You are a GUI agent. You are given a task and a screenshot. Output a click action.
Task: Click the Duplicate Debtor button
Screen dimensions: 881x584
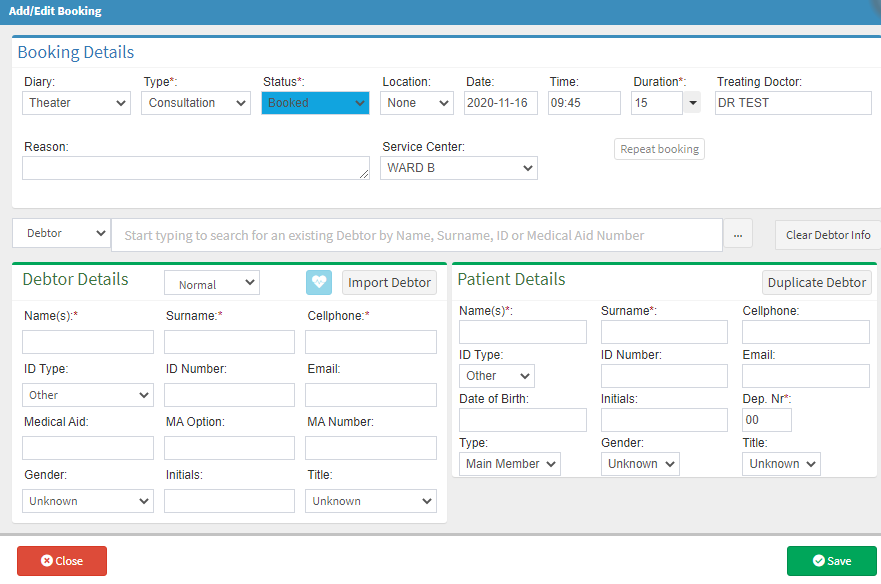coord(817,283)
